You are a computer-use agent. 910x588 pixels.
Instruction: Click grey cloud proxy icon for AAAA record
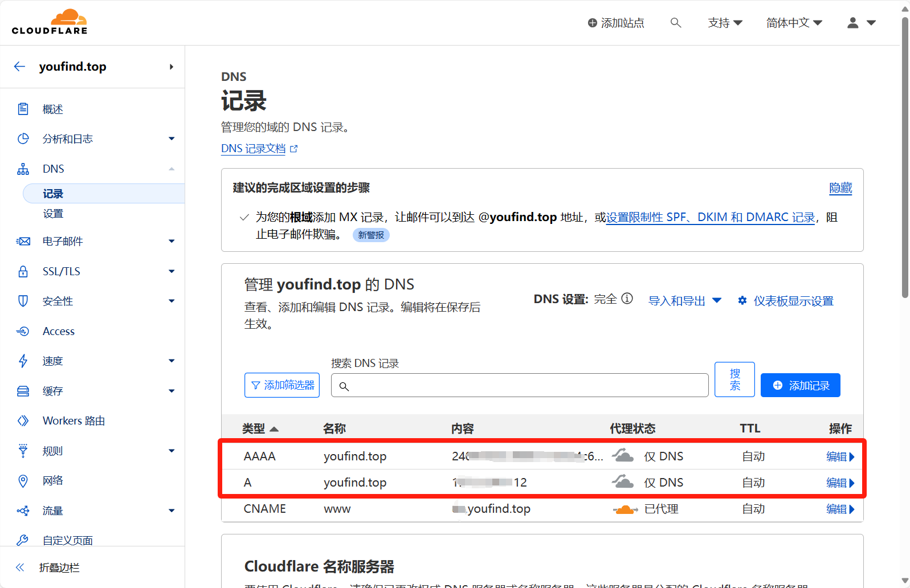point(623,456)
